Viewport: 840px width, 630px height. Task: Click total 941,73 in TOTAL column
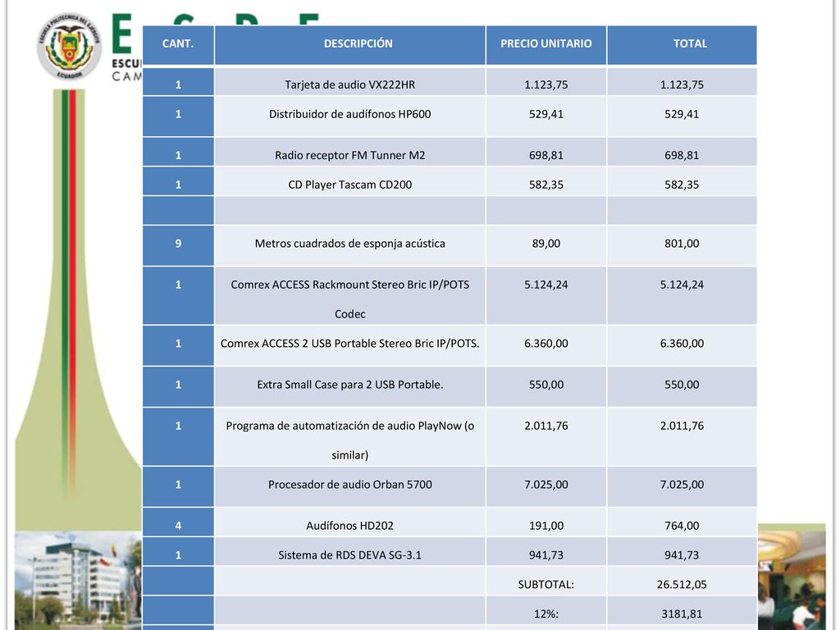(682, 555)
